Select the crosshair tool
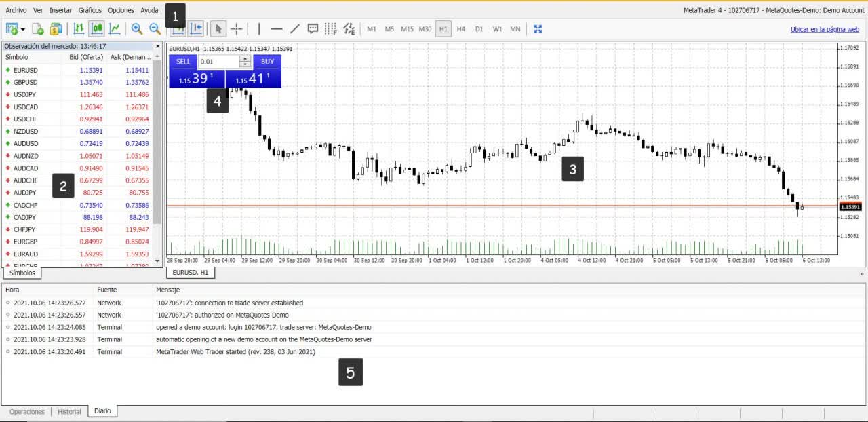This screenshot has width=868, height=422. (236, 28)
